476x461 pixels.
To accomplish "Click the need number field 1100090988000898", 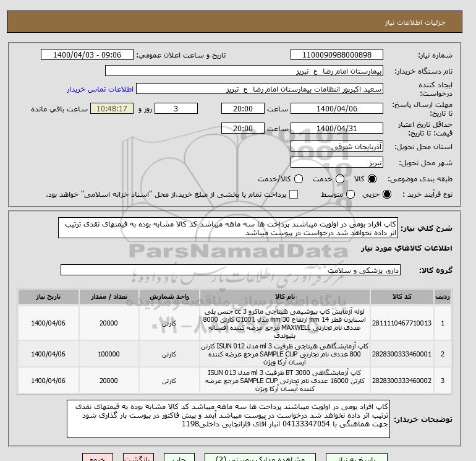I will click(337, 54).
